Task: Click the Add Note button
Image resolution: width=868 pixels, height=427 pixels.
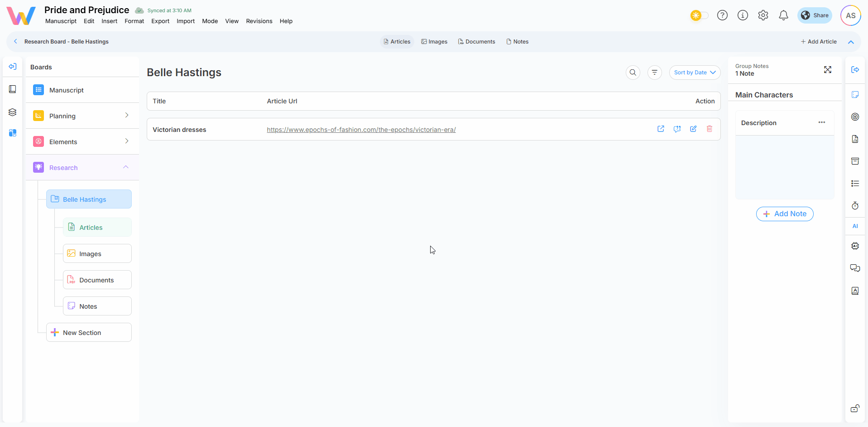Action: 784,214
